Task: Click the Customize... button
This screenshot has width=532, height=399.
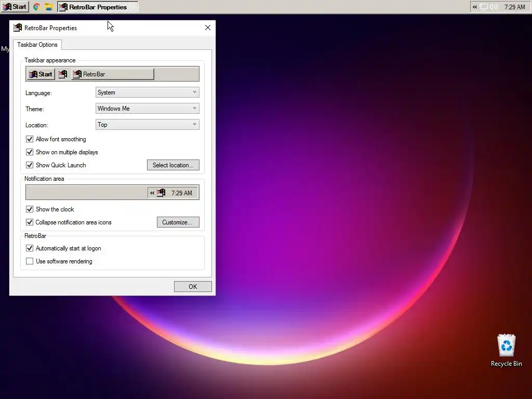Action: pyautogui.click(x=178, y=222)
